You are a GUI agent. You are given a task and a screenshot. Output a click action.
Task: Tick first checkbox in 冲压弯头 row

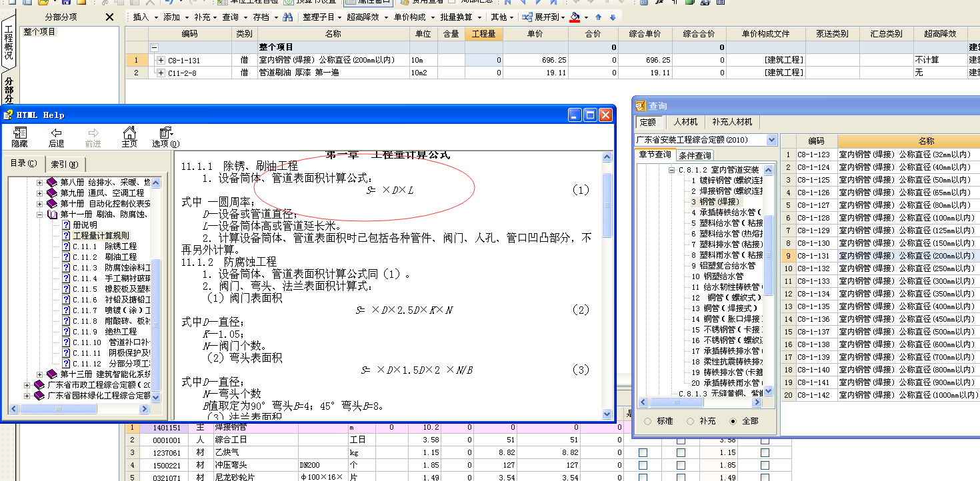tap(643, 465)
